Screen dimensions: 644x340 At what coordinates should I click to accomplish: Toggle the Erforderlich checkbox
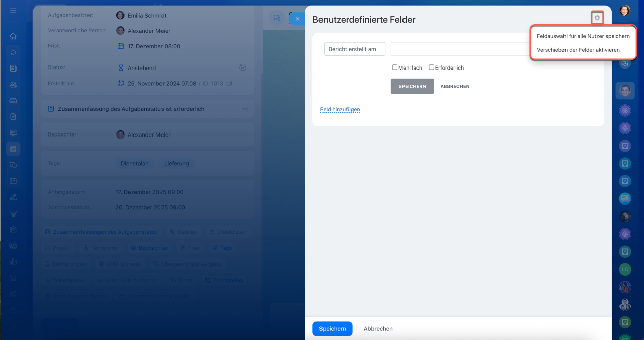click(x=432, y=67)
